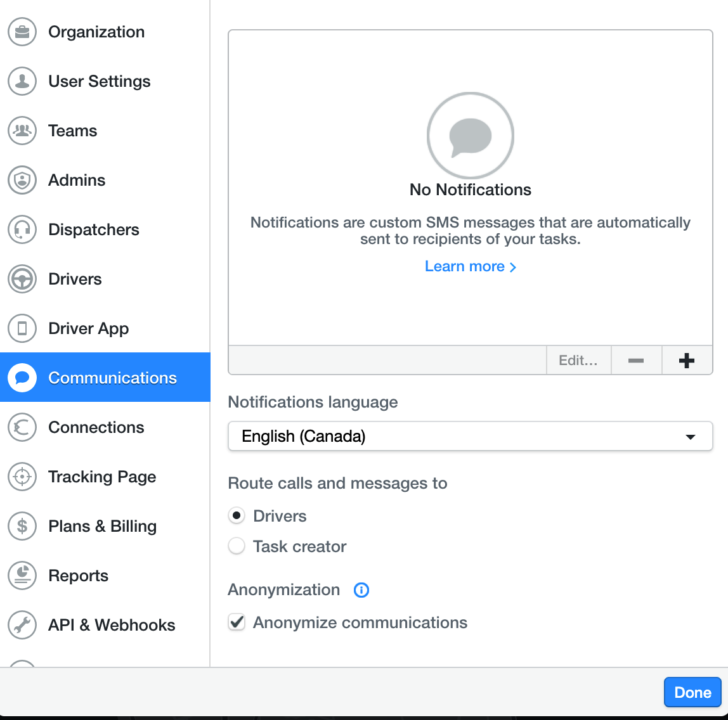Open Plans & Billing
The image size is (728, 720).
(105, 526)
